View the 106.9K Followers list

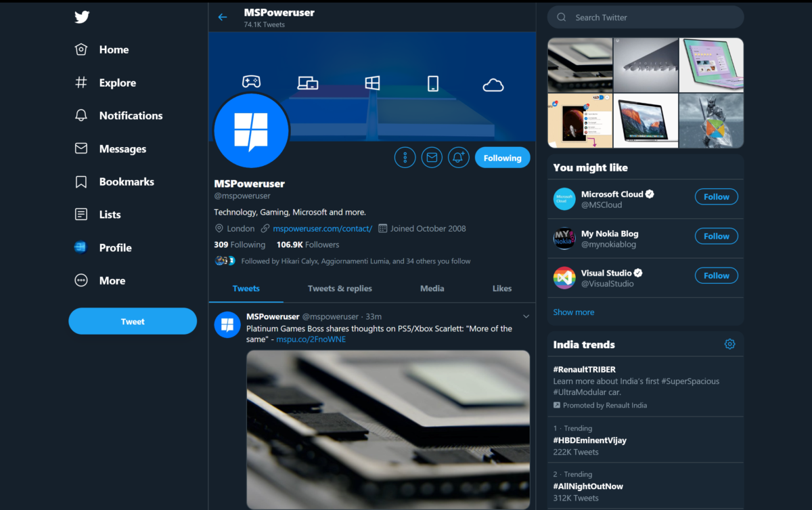(x=308, y=245)
